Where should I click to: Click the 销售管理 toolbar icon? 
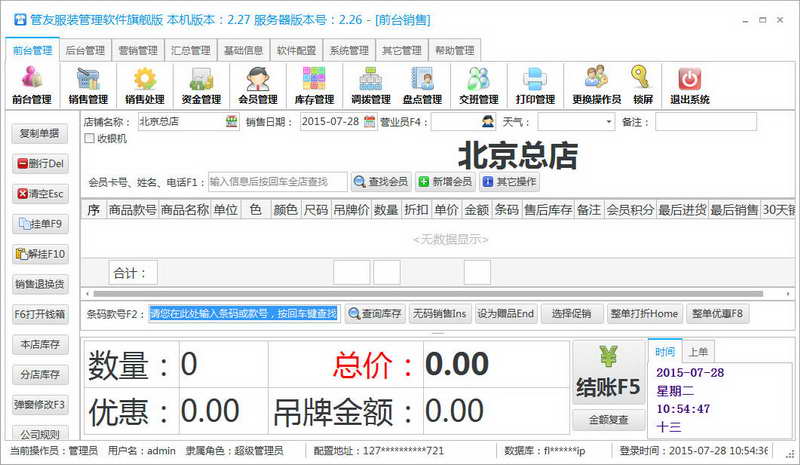coord(88,85)
